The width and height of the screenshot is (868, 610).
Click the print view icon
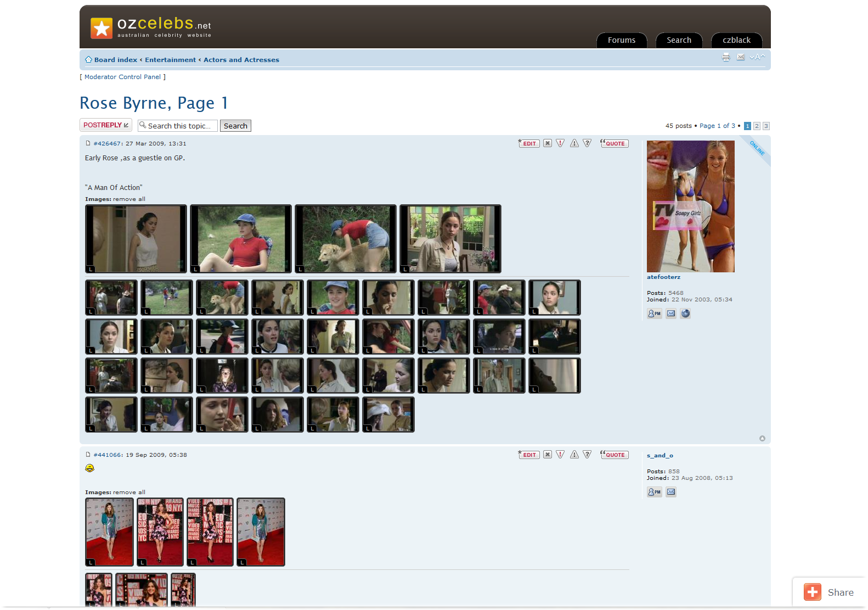(726, 57)
